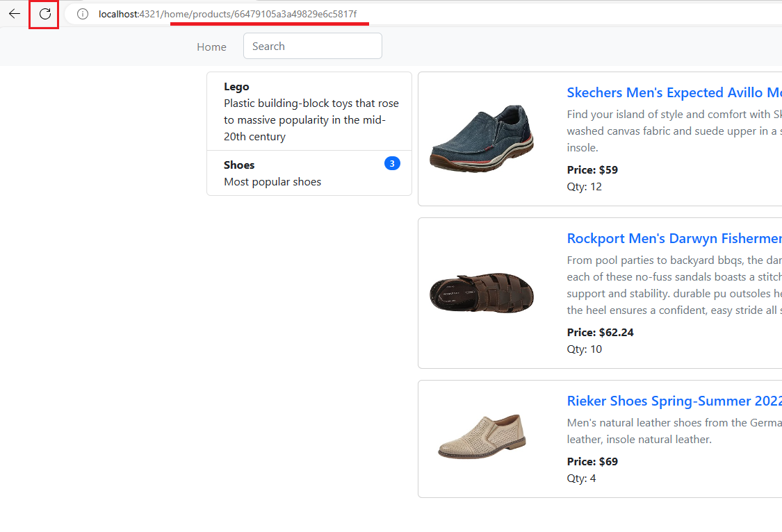
Task: Select the Lego category
Action: [309, 111]
